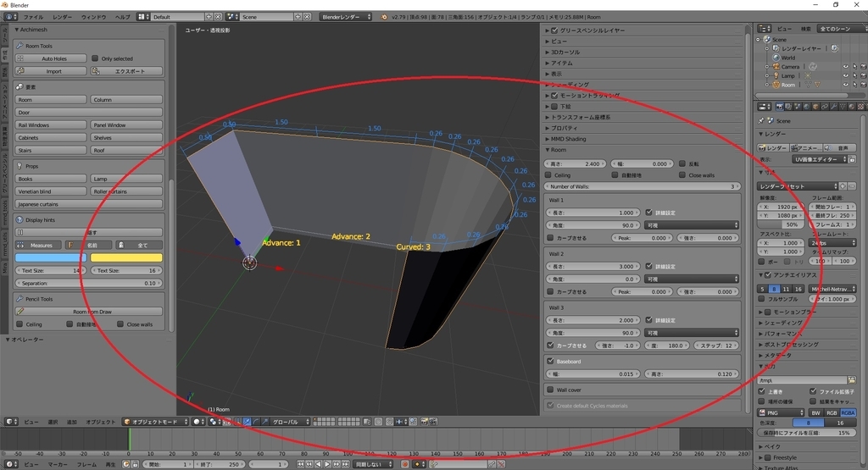The width and height of the screenshot is (868, 470).
Task: Pick the yellow names color swatch
Action: (127, 257)
